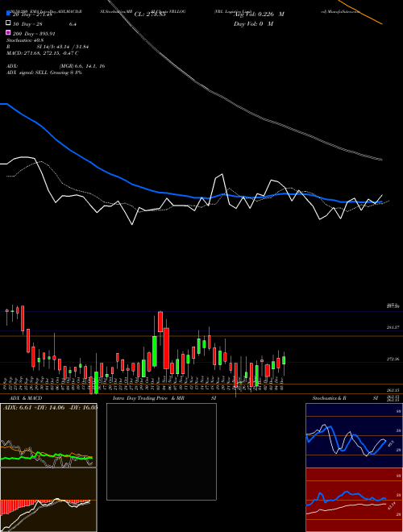
Task: Click the tall red candlestick near chart center
Action: point(166,348)
